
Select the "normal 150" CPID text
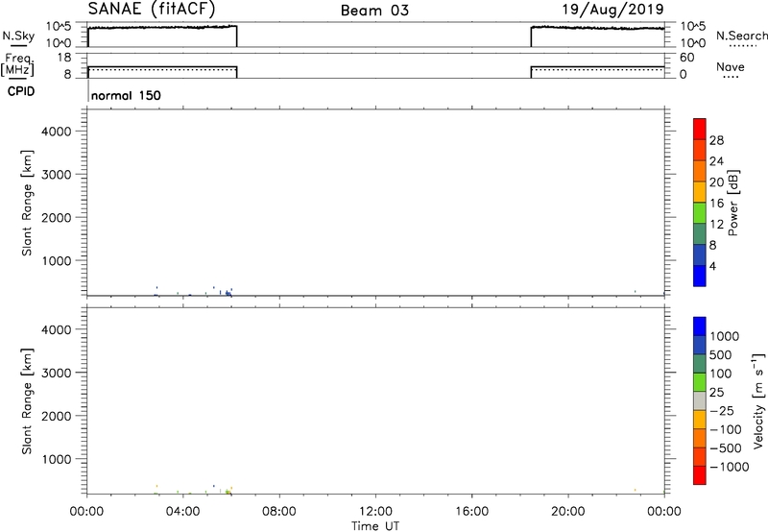126,95
